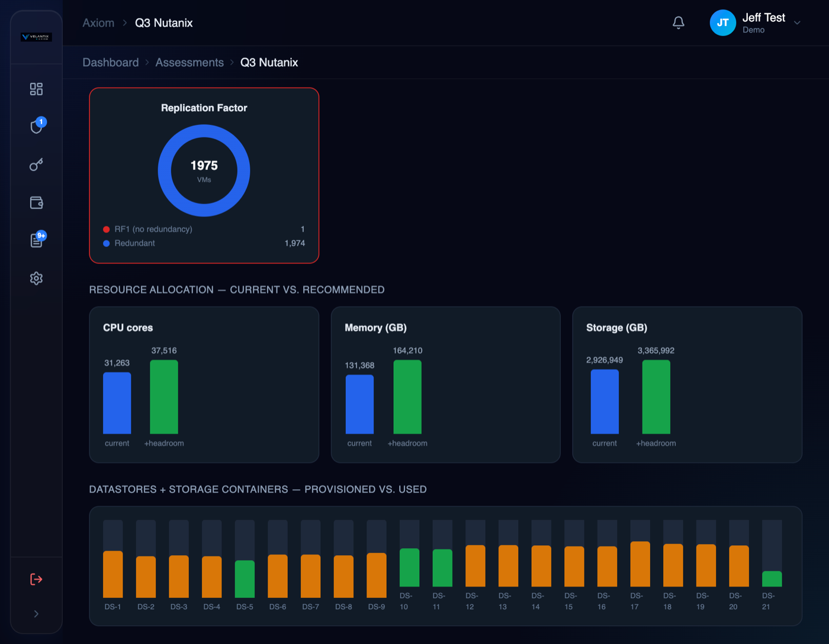Select the DS-10 datastore bar

click(409, 568)
